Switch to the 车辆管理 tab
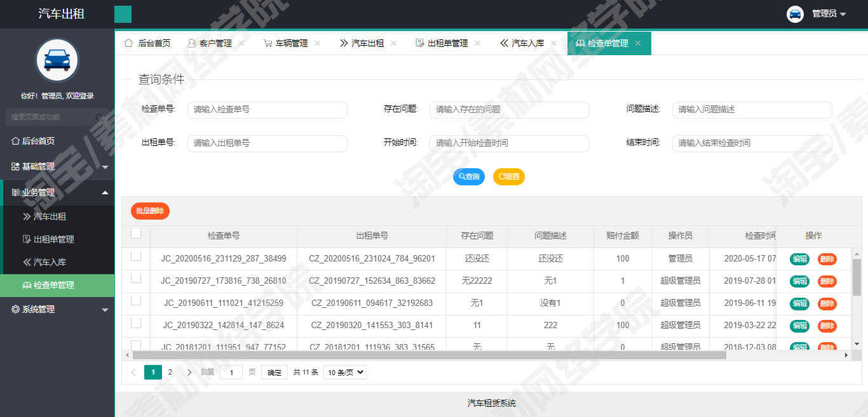 [287, 43]
